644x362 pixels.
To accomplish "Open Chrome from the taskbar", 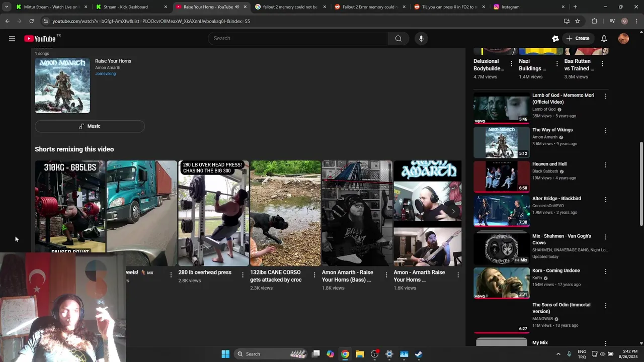I will click(345, 354).
